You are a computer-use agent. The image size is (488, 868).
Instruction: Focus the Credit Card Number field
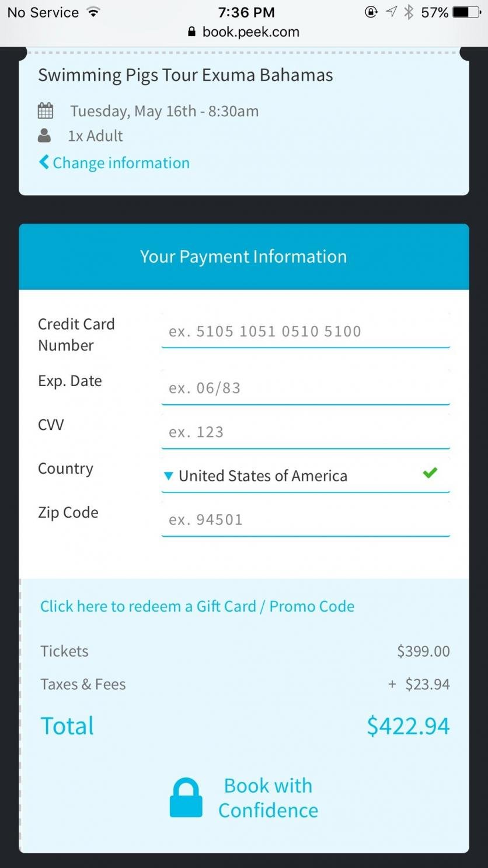[x=306, y=331]
